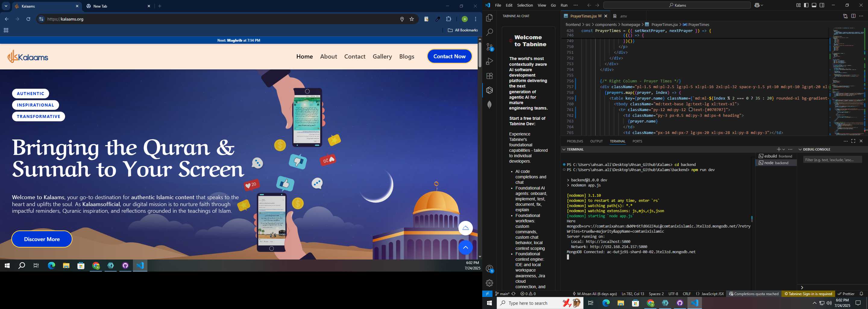This screenshot has height=309, width=868.
Task: Close the PrayerTimes.jsx editor tab
Action: click(x=605, y=16)
